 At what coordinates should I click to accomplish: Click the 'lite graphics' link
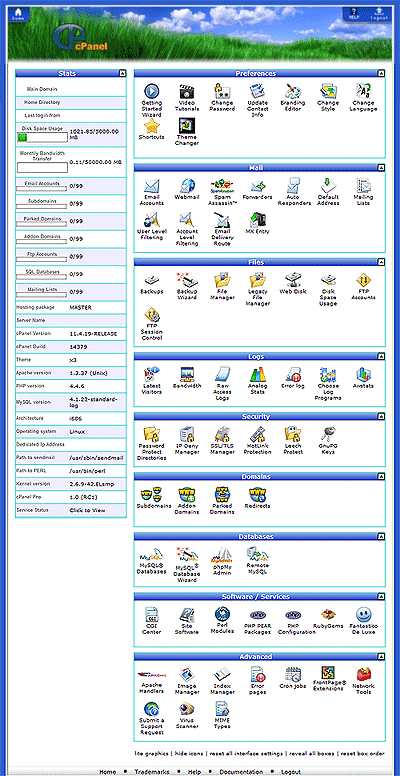[150, 753]
